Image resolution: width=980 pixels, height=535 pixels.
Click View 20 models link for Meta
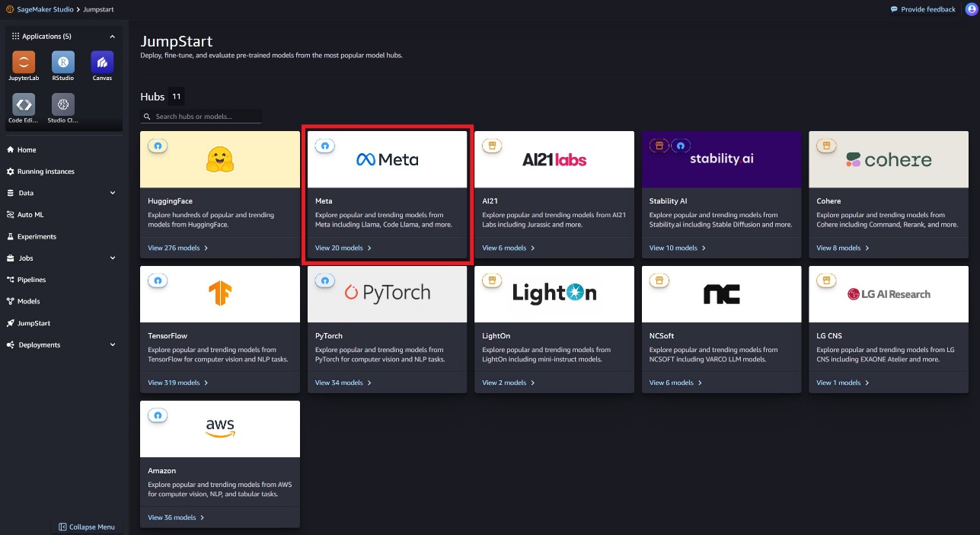click(x=343, y=248)
